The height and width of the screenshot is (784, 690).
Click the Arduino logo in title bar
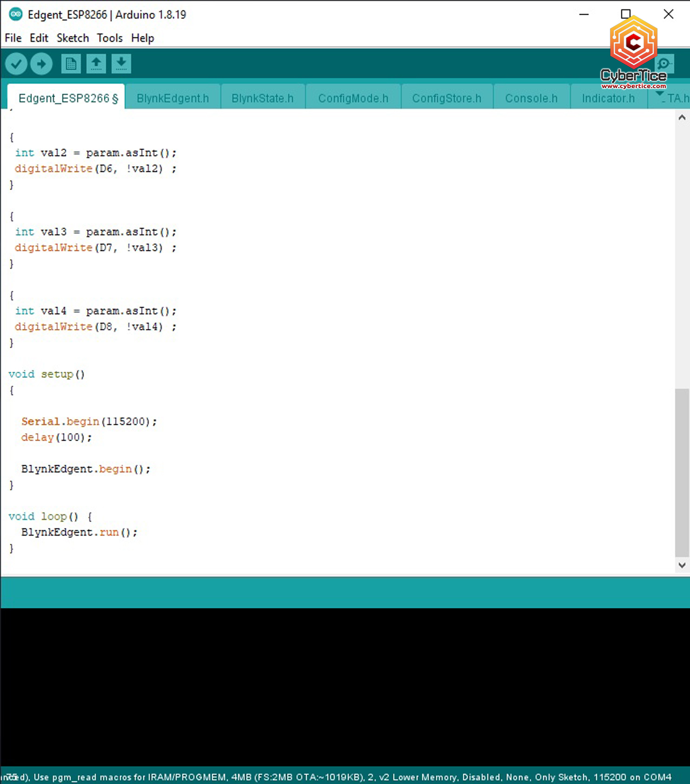click(x=16, y=14)
